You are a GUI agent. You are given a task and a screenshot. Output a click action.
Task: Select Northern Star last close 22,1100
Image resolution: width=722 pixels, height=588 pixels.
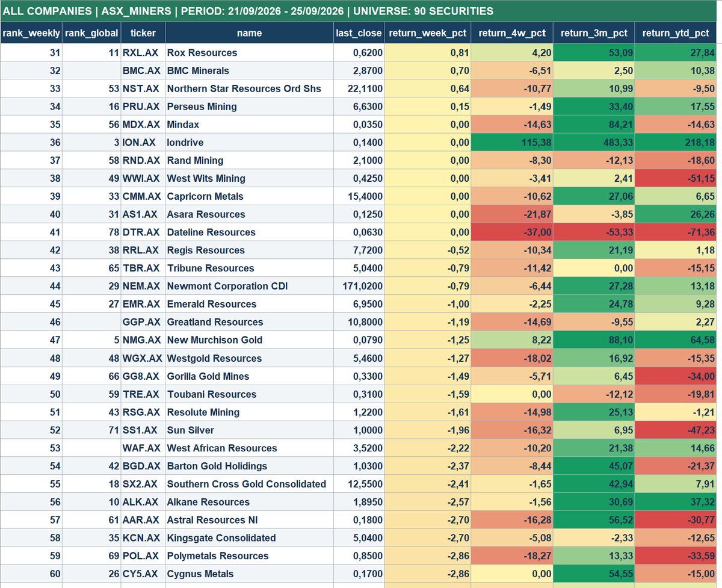point(359,88)
